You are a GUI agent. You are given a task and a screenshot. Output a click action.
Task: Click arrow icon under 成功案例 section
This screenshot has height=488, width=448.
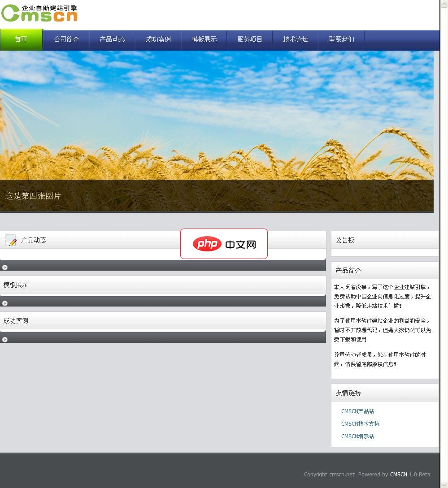pos(4,340)
